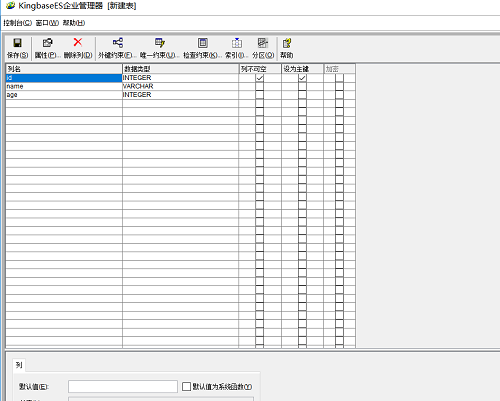Check 列不可空 for the name row
Image resolution: width=500 pixels, height=401 pixels.
[x=260, y=86]
